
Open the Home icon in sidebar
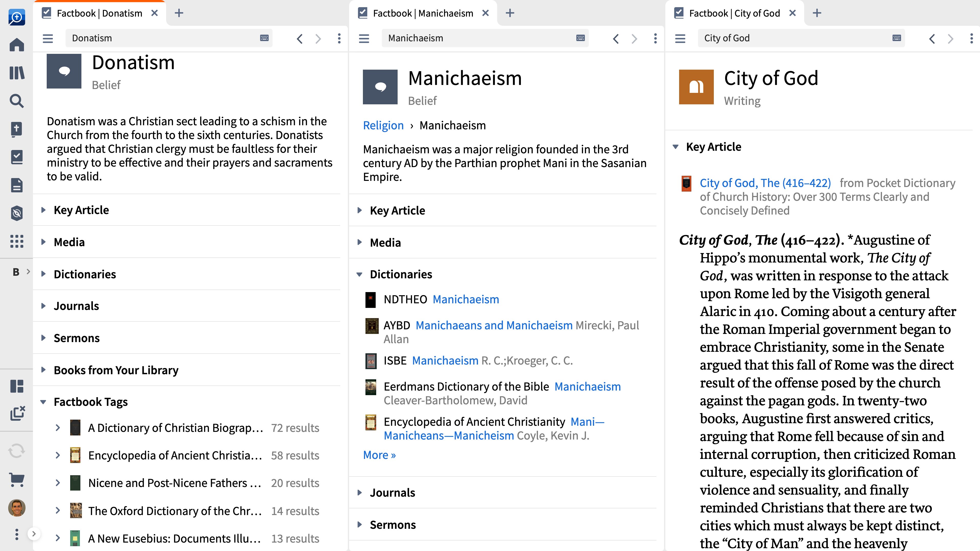tap(17, 44)
